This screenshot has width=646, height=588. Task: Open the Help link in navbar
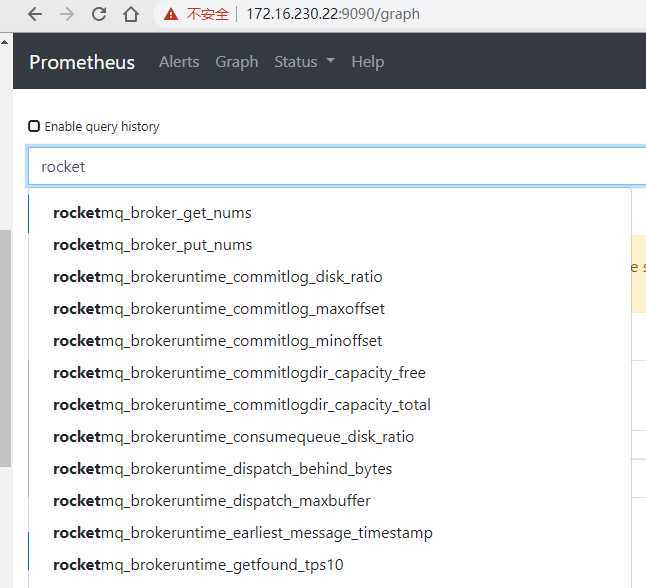click(368, 62)
